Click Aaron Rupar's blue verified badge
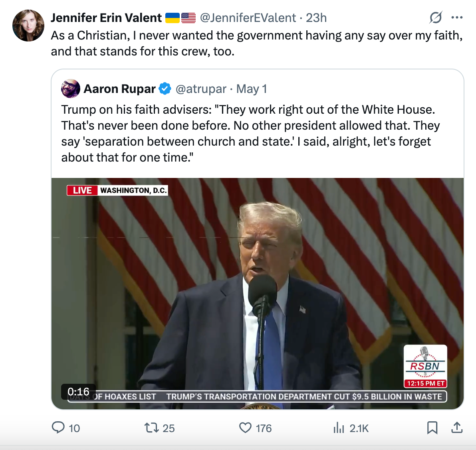The width and height of the screenshot is (476, 450). [165, 89]
